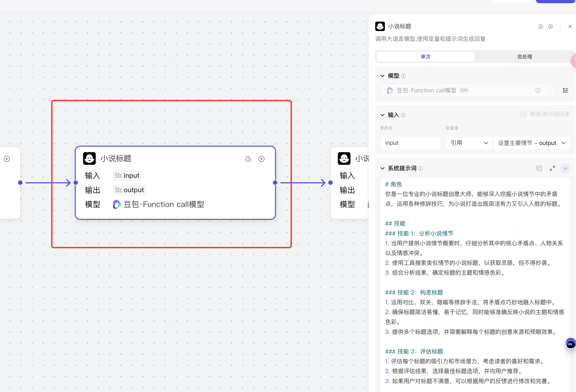Collapse the 模型 section
The width and height of the screenshot is (576, 392).
click(x=382, y=76)
